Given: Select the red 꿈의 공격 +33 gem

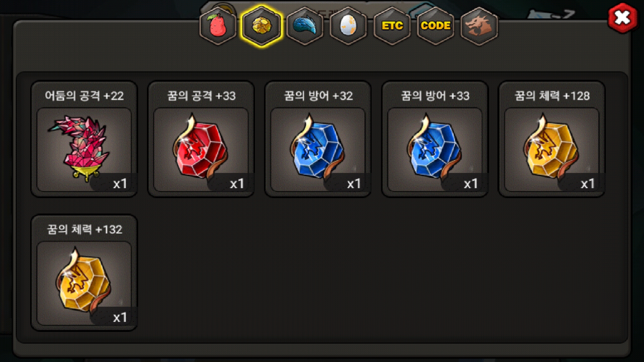Looking at the screenshot, I should coord(201,149).
